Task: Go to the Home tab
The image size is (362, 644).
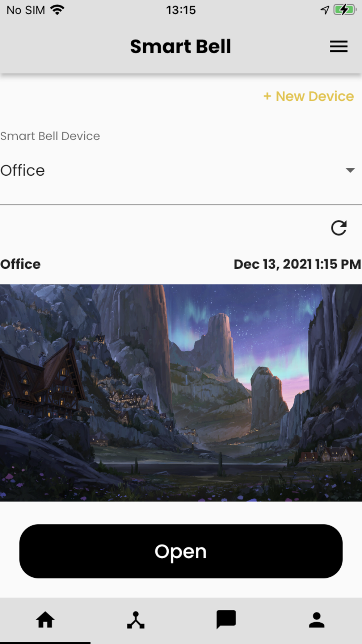Action: (45, 620)
